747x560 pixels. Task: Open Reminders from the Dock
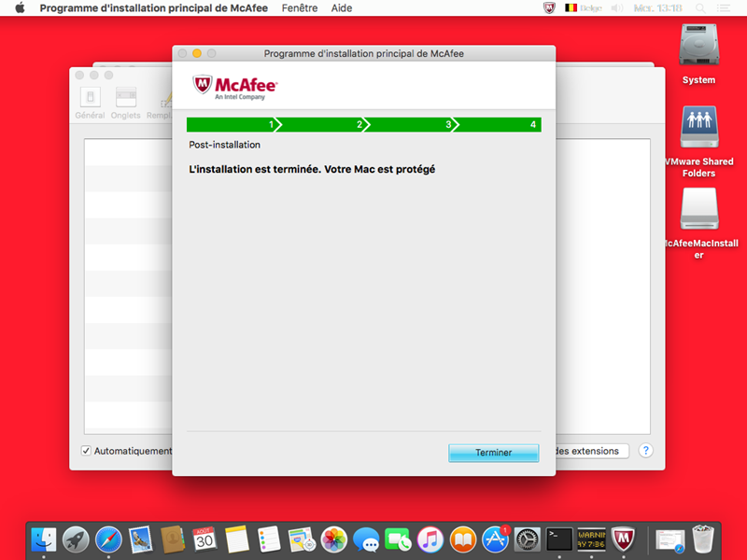click(x=269, y=539)
